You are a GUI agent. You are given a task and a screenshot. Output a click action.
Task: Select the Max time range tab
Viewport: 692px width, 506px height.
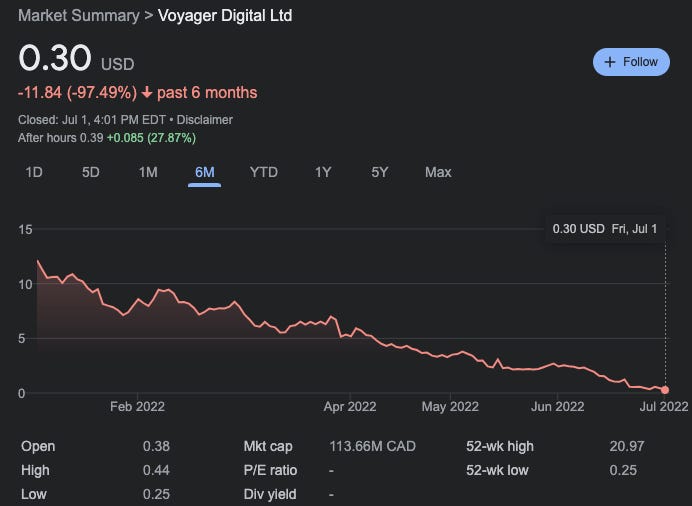point(438,172)
